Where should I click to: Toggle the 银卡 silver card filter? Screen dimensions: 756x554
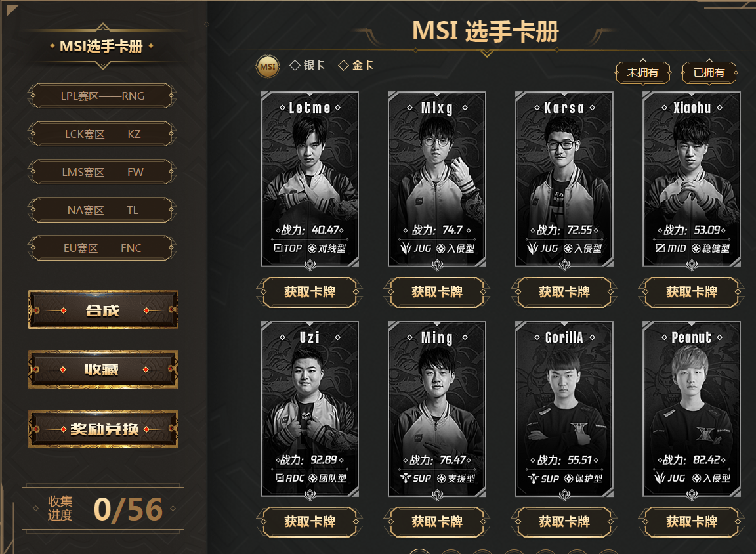pos(307,65)
